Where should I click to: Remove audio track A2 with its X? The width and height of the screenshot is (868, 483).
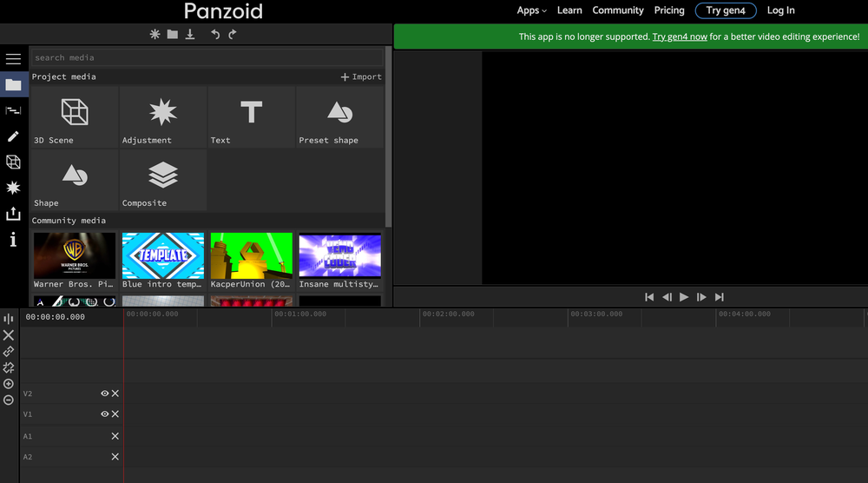coord(115,457)
